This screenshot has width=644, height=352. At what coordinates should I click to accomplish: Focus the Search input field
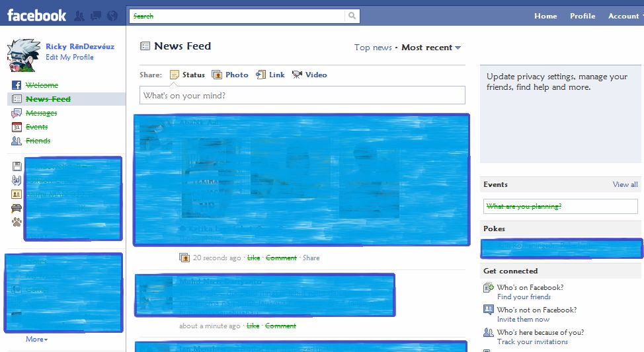(237, 16)
